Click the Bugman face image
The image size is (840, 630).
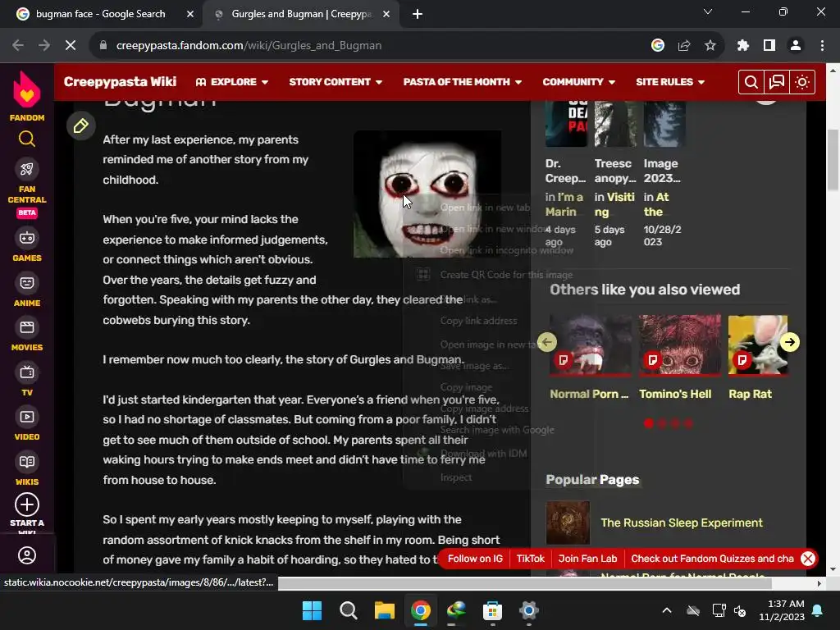pyautogui.click(x=427, y=194)
